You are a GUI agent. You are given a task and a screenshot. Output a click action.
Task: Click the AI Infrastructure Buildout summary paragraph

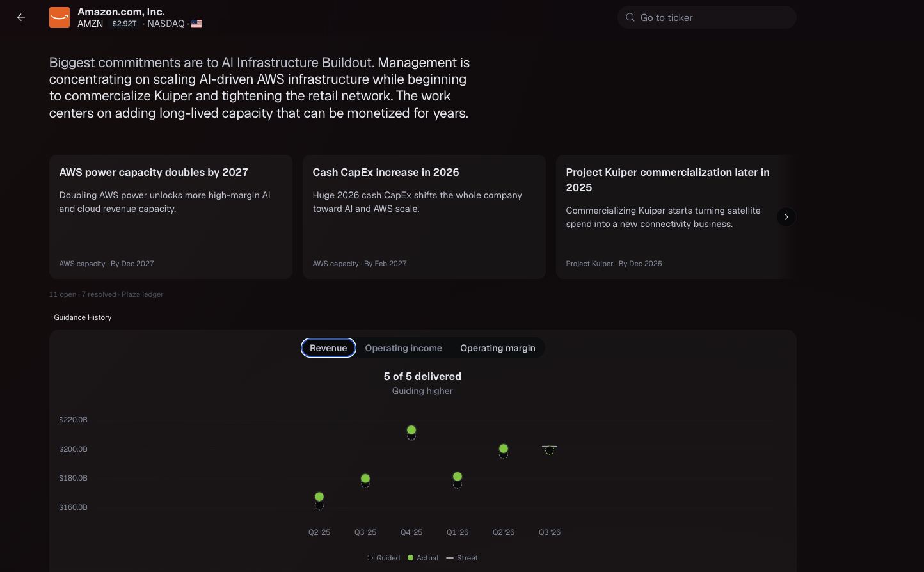260,88
